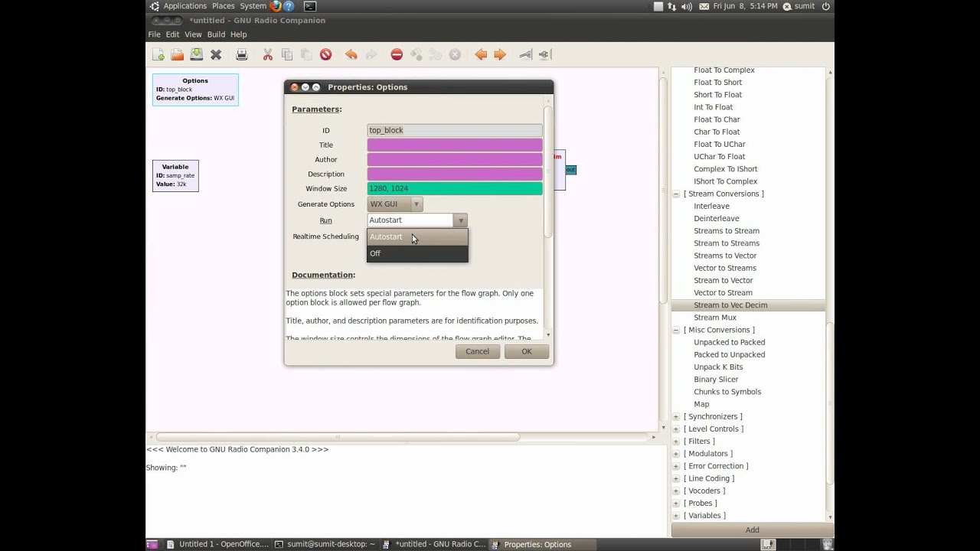
Task: Open the Applications menu in top panel
Action: [185, 6]
